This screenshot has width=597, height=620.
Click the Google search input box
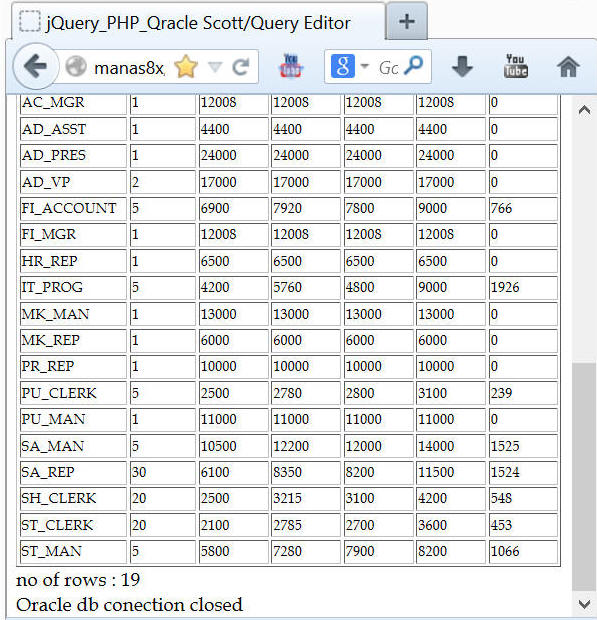click(x=388, y=68)
